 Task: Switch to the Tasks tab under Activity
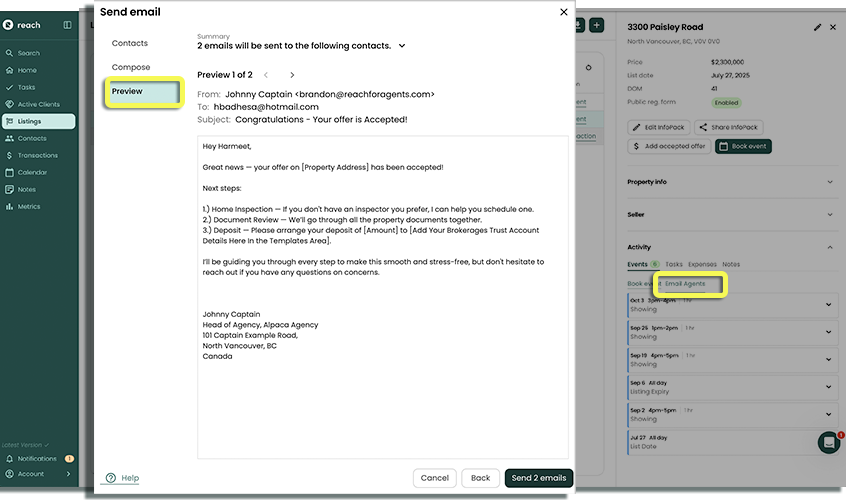coord(673,264)
